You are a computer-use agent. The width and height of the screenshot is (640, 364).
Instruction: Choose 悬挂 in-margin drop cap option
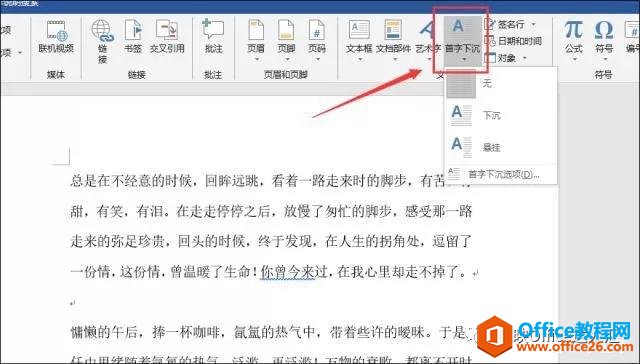pyautogui.click(x=501, y=147)
